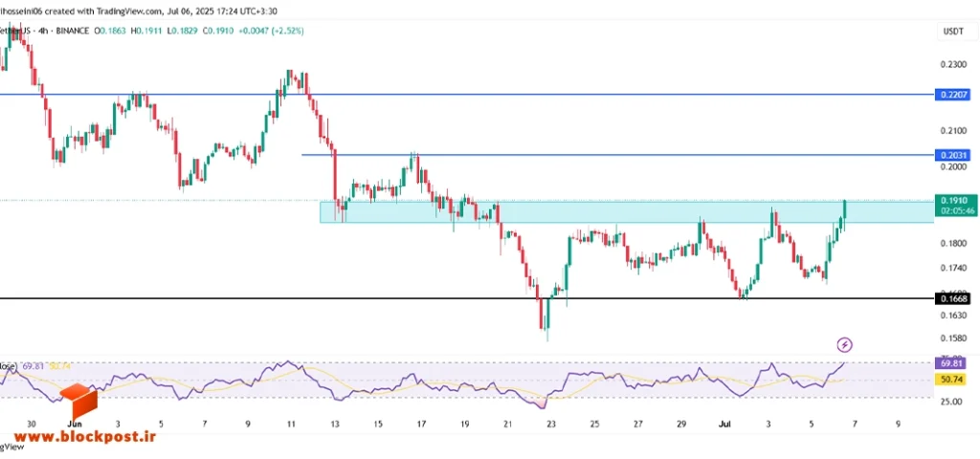Click the close value C0.1910
The image size is (980, 459).
pos(216,30)
